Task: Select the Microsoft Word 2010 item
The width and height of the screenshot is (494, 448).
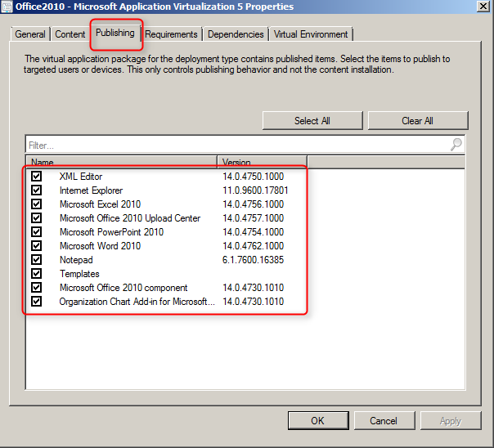Action: [x=100, y=246]
